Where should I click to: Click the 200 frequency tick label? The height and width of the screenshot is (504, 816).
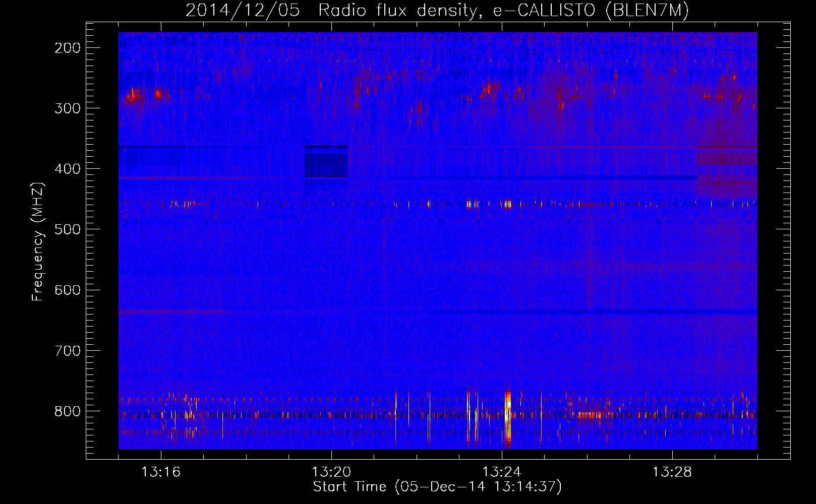(x=68, y=48)
